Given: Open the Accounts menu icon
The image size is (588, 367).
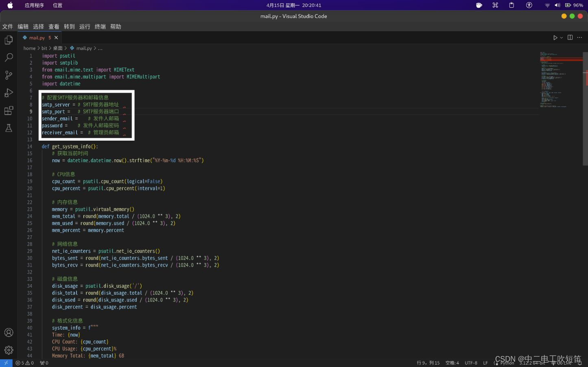Looking at the screenshot, I should pyautogui.click(x=9, y=332).
